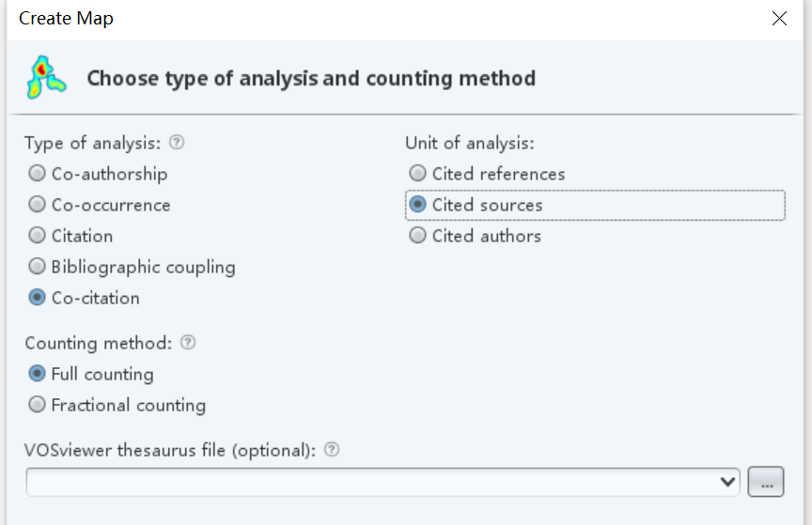812x525 pixels.
Task: Click the VOSviewer heatmap logo icon
Action: pos(46,78)
